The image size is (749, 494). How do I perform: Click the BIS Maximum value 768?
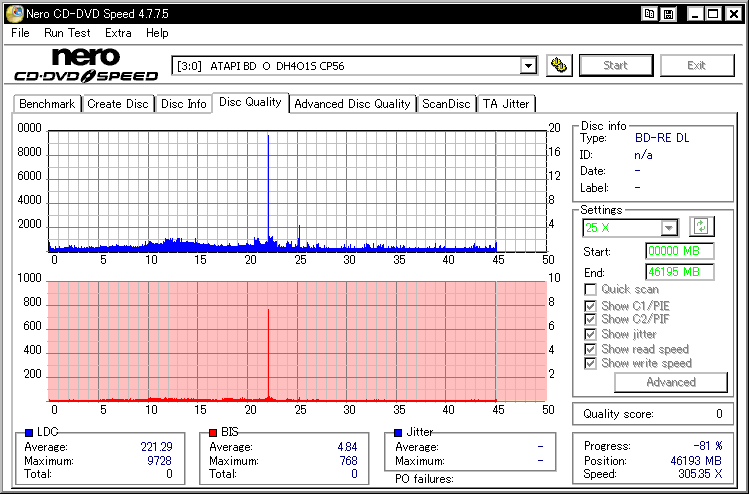click(x=348, y=461)
